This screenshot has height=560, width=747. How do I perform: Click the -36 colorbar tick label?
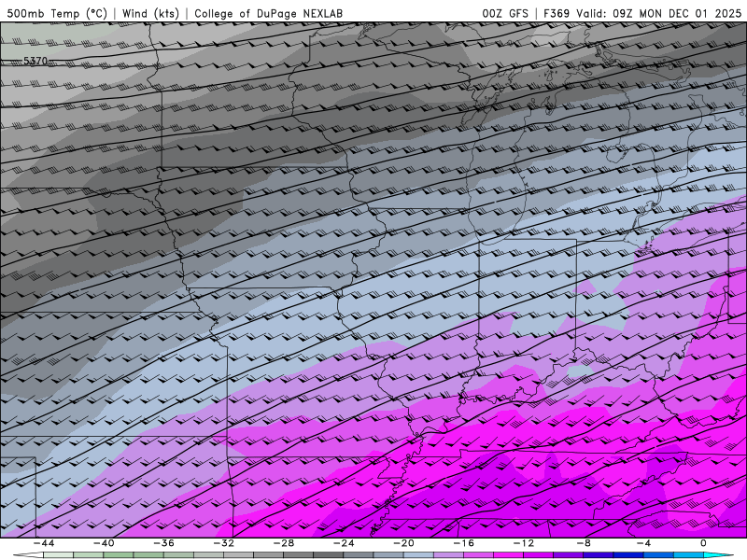point(163,543)
